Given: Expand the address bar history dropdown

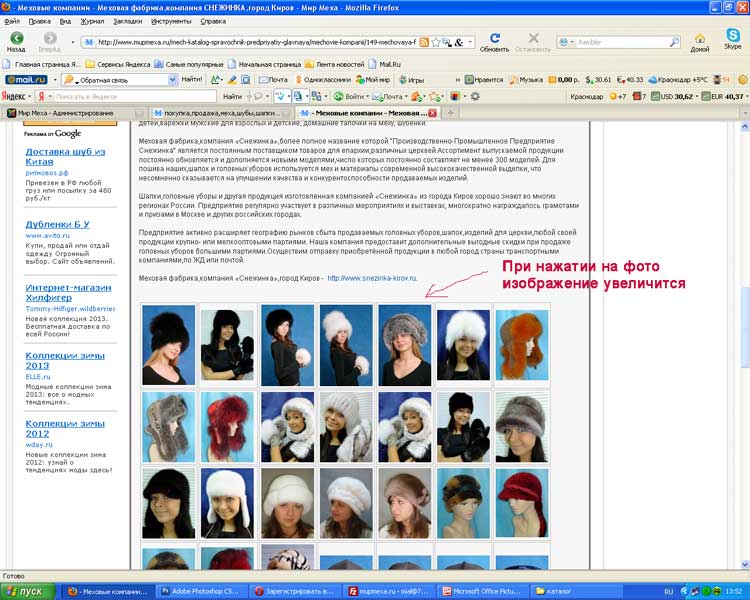Looking at the screenshot, I should tap(470, 42).
